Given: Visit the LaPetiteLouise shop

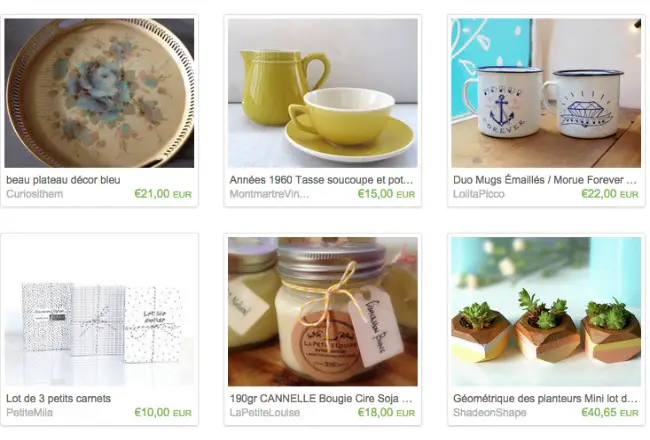Looking at the screenshot, I should click(264, 413).
